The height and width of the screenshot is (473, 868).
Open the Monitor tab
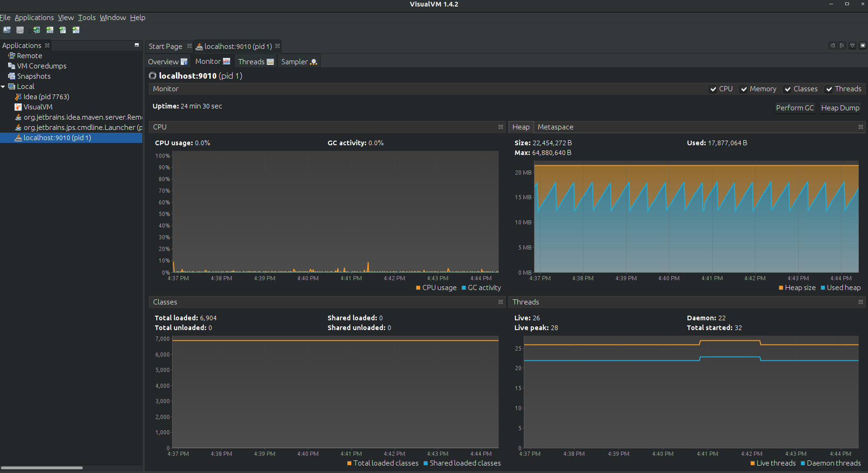pyautogui.click(x=213, y=61)
